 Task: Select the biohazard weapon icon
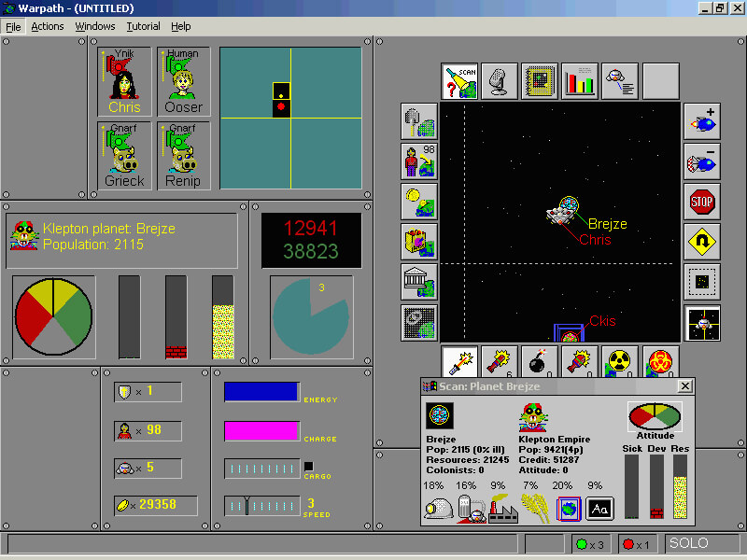click(x=660, y=361)
